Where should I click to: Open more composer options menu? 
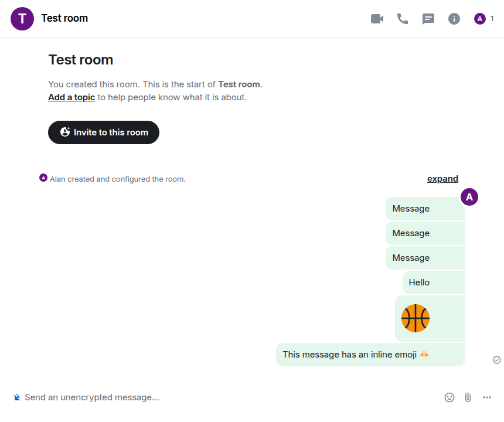(x=487, y=397)
